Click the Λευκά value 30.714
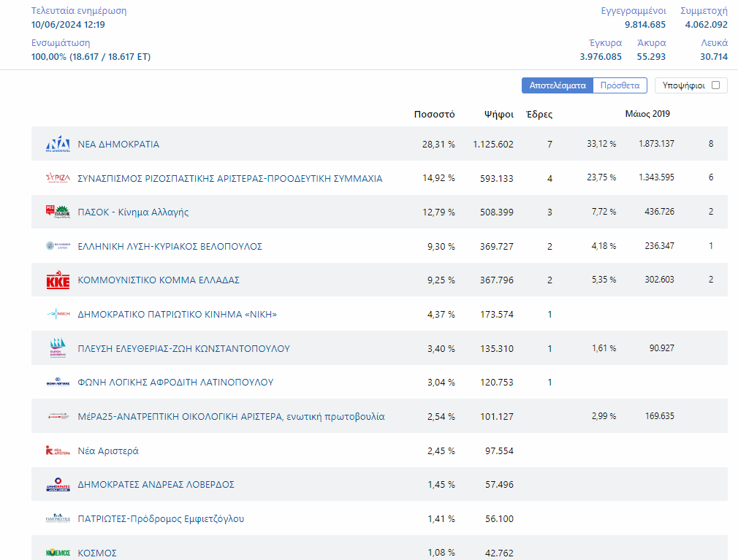Image resolution: width=738 pixels, height=560 pixels. point(714,56)
